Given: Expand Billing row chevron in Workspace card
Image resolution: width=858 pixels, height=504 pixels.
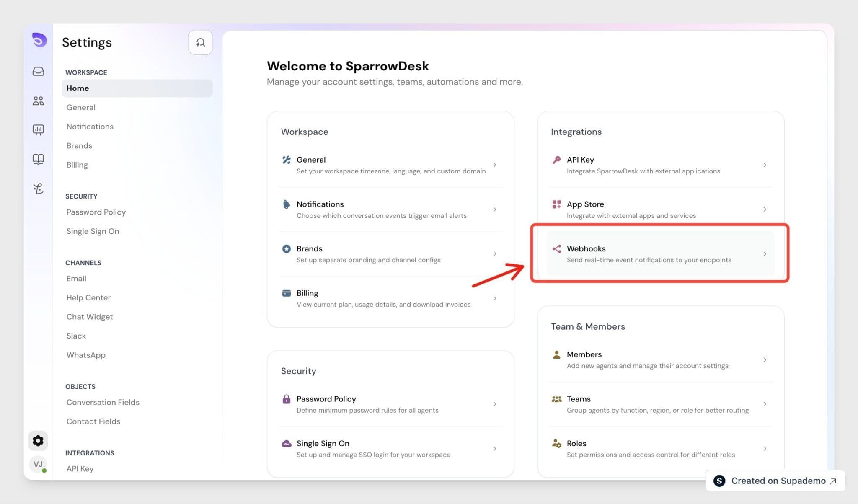Looking at the screenshot, I should pos(495,298).
